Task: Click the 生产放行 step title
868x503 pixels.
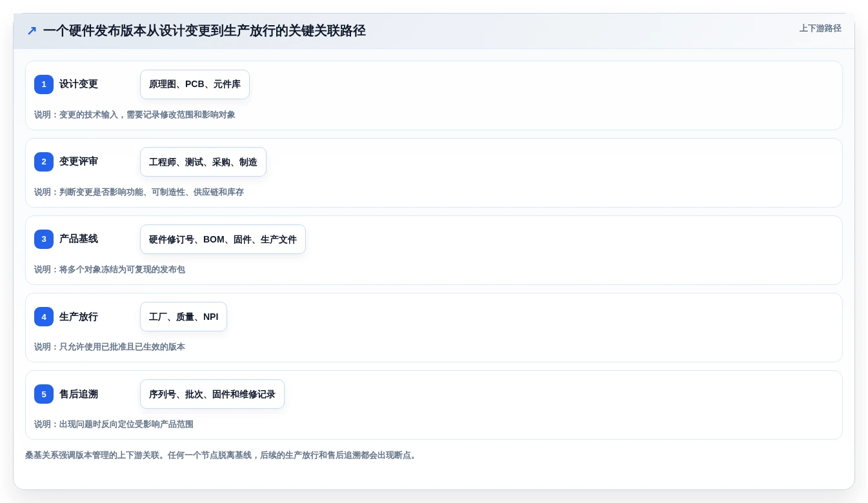Action: pos(79,317)
